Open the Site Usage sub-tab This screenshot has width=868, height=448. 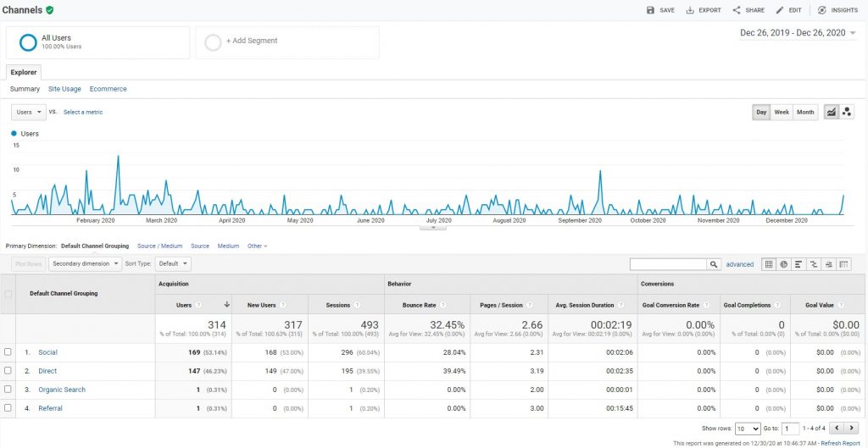64,89
